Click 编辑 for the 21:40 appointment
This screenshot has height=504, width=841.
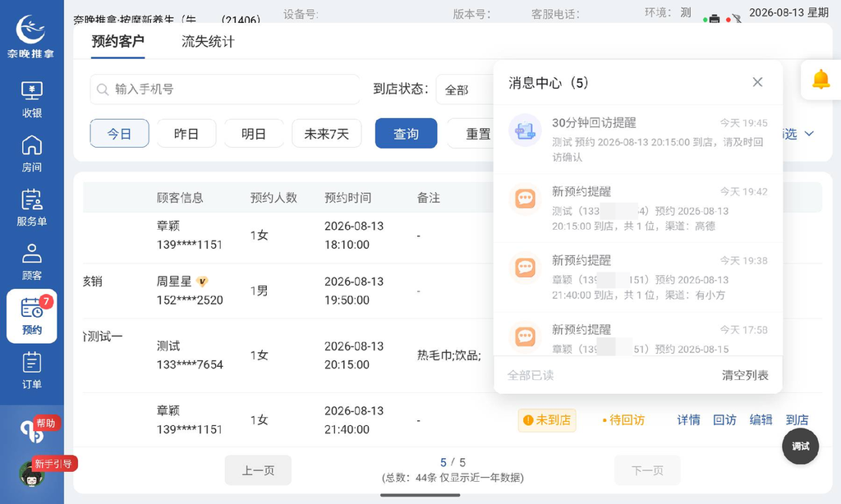coord(761,419)
